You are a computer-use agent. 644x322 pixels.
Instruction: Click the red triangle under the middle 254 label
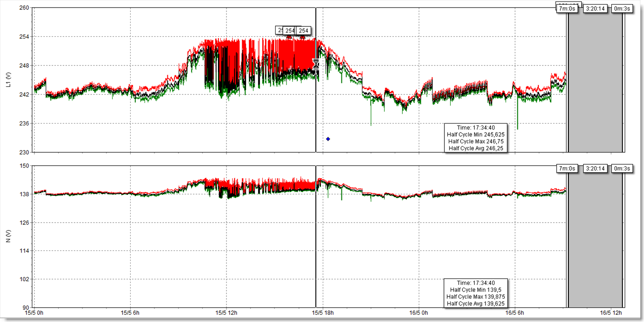[290, 38]
